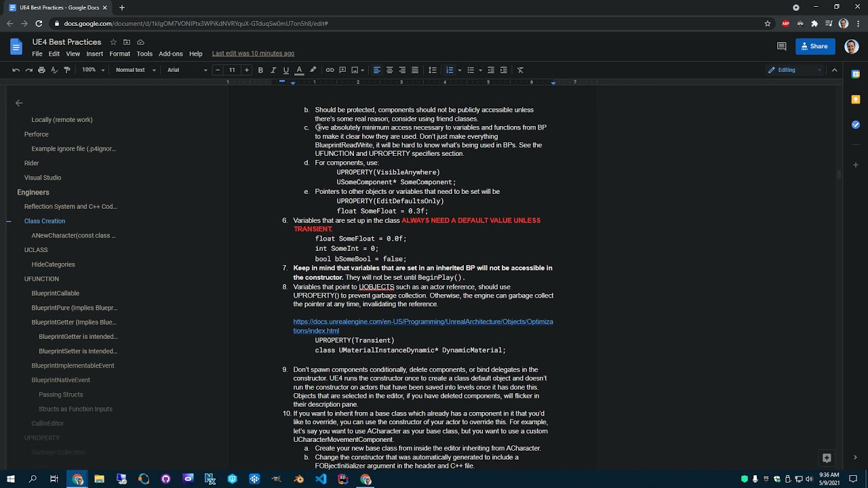Print the document using the printer icon

41,70
